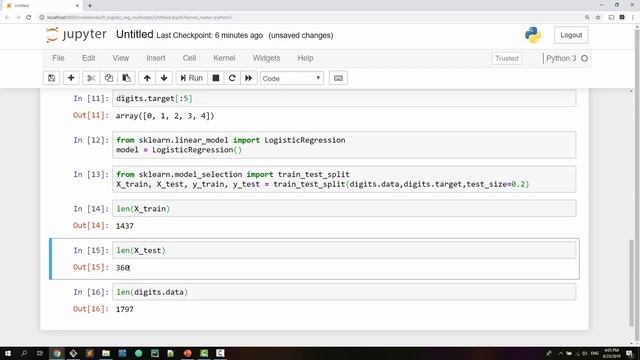Insert a new cell below with the plus icon
The height and width of the screenshot is (360, 640).
click(71, 78)
